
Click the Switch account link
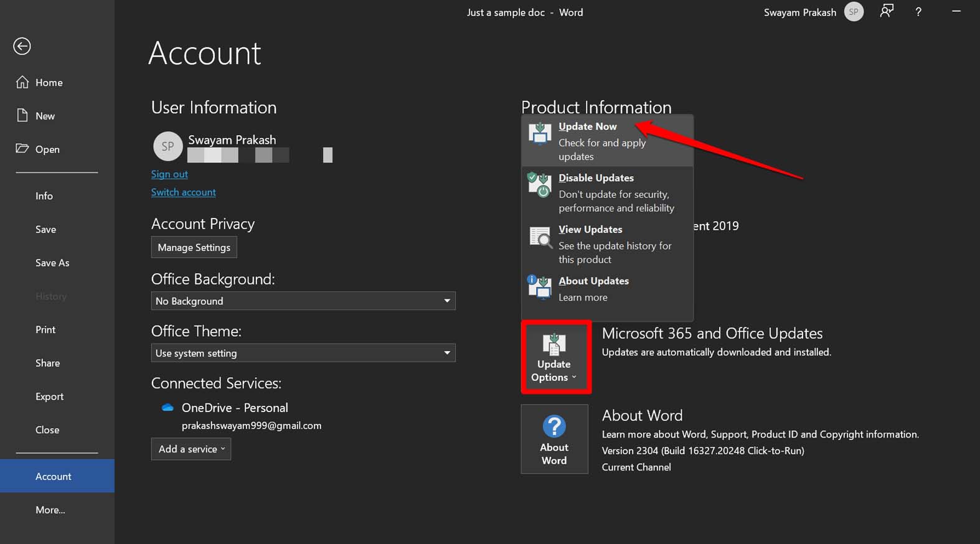tap(184, 192)
